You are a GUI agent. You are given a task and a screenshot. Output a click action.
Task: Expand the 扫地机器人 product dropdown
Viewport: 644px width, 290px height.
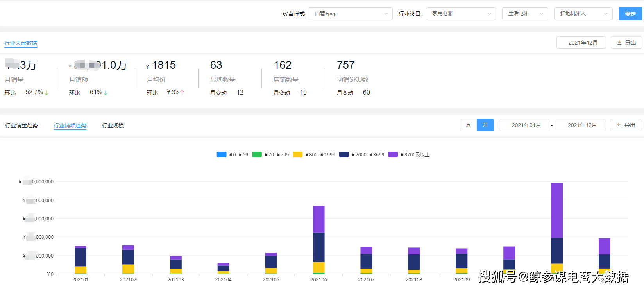pyautogui.click(x=583, y=14)
